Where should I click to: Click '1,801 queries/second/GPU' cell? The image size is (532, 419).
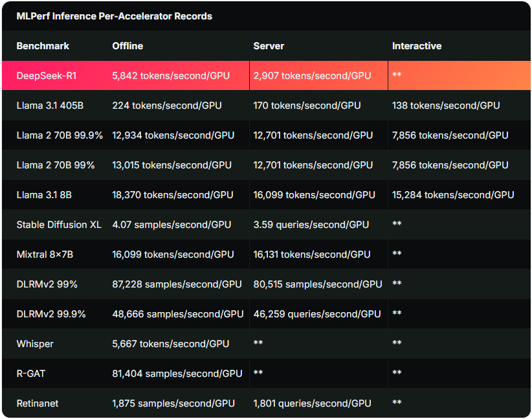(312, 403)
